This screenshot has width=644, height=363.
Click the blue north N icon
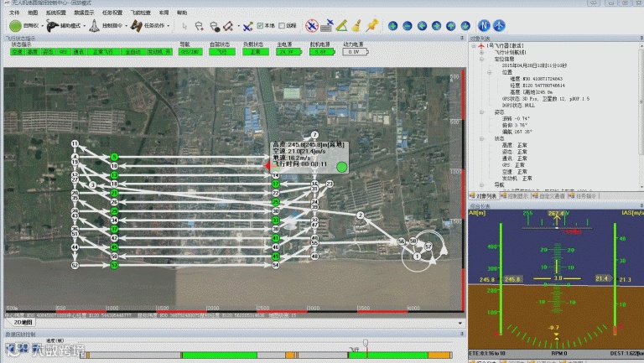pyautogui.click(x=484, y=25)
